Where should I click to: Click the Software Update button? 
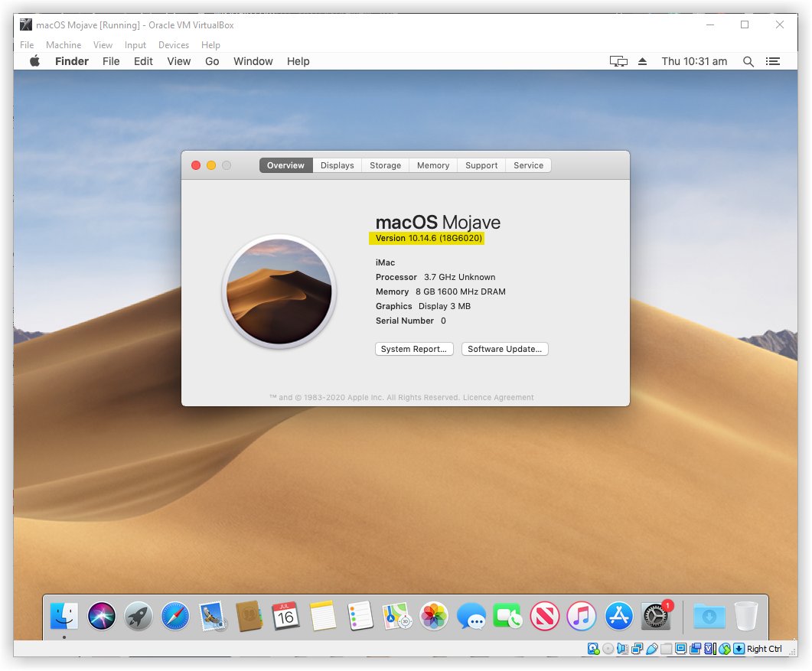point(505,349)
